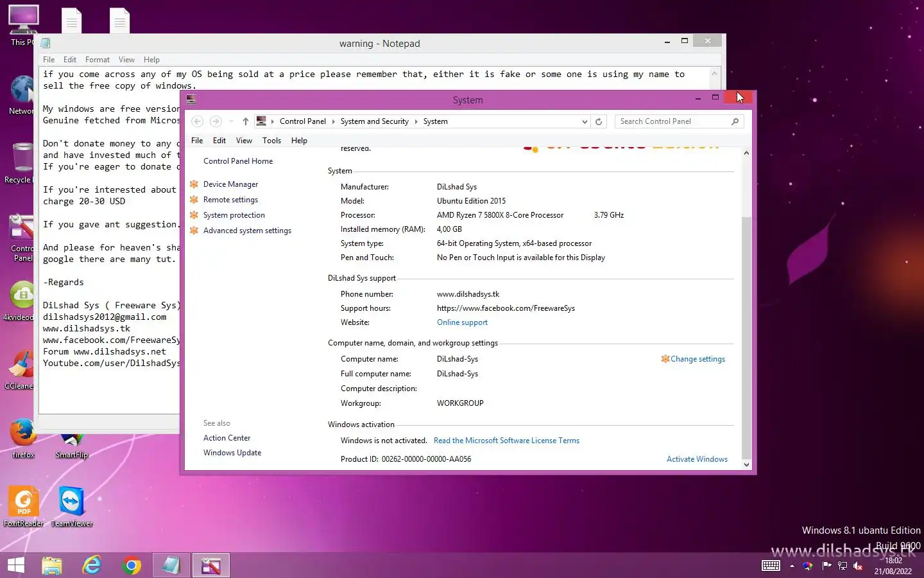Refresh the System address bar

(599, 121)
